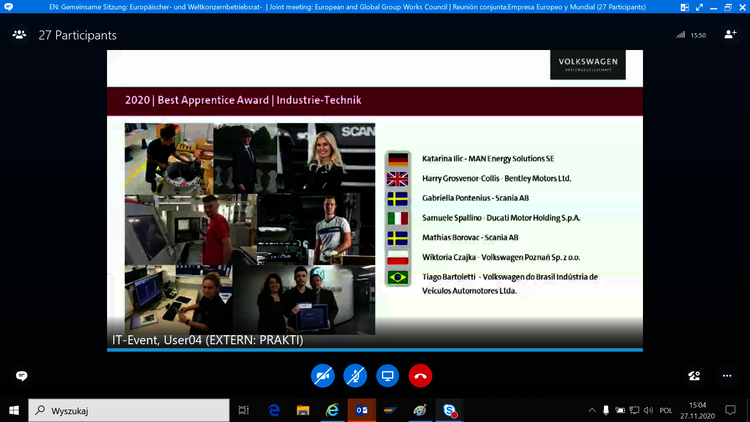The image size is (750, 422).
Task: Open the more options ellipsis
Action: [x=727, y=376]
